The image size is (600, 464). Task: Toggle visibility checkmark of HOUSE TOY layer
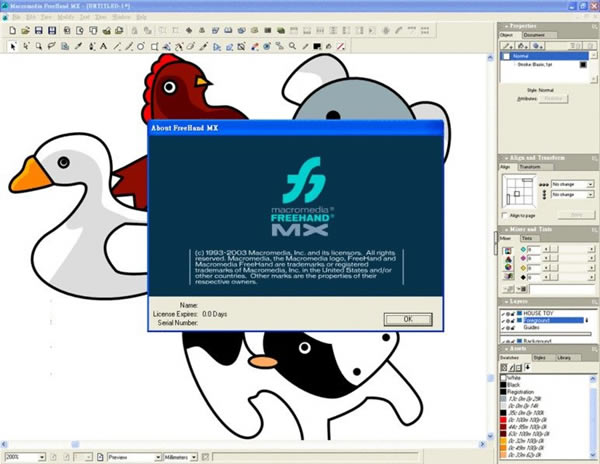point(503,314)
